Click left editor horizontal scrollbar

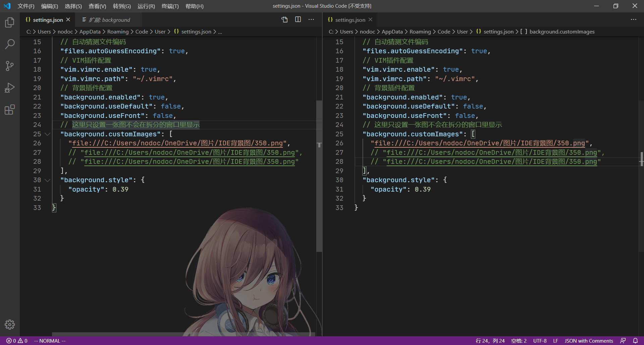click(x=183, y=334)
